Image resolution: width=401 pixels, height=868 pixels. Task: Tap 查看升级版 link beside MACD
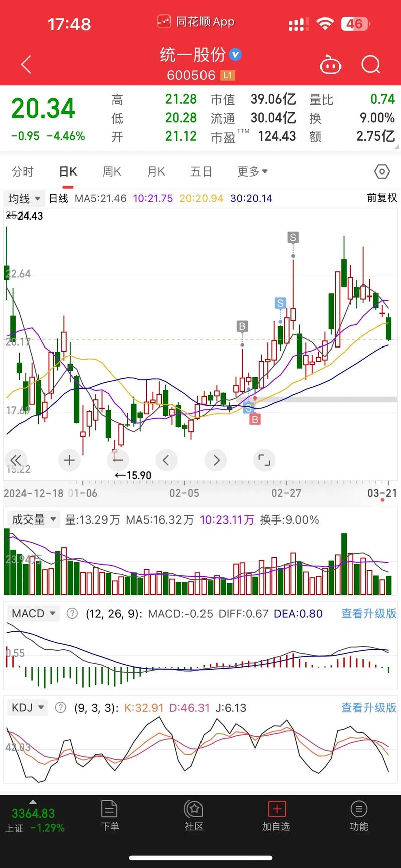[368, 613]
